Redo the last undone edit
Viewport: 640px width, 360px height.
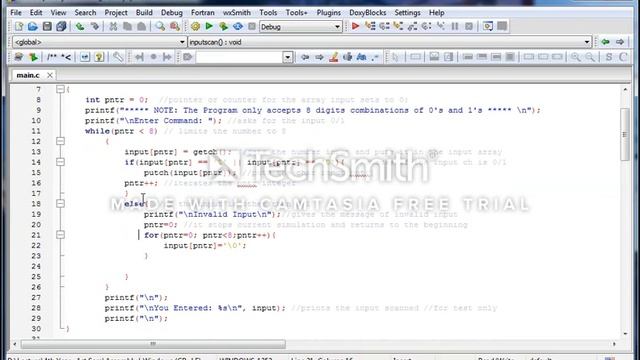[x=94, y=27]
